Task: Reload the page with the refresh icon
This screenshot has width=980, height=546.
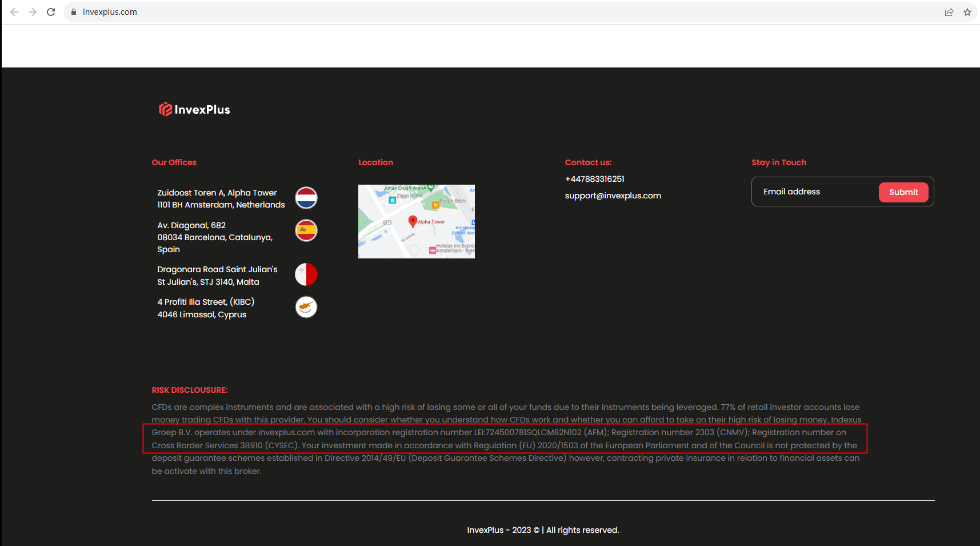Action: [x=51, y=12]
